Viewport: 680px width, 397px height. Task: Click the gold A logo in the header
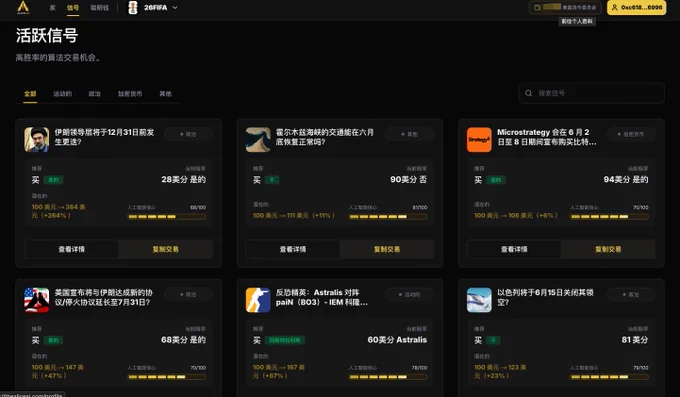[23, 7]
